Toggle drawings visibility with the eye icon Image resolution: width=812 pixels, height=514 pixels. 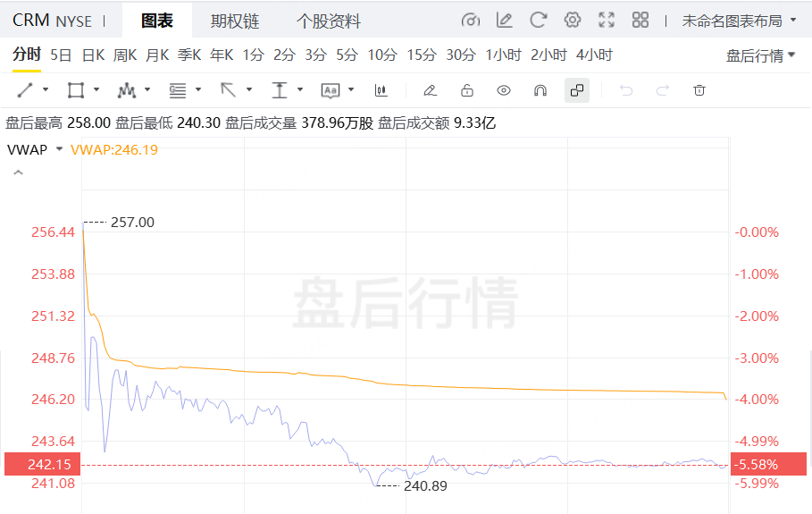click(x=504, y=90)
